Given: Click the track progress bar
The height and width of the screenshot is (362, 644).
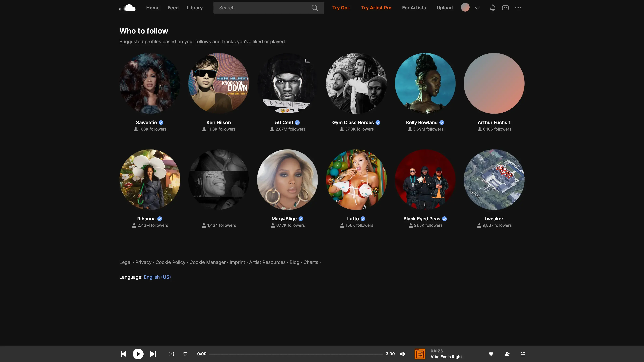Looking at the screenshot, I should tap(296, 354).
